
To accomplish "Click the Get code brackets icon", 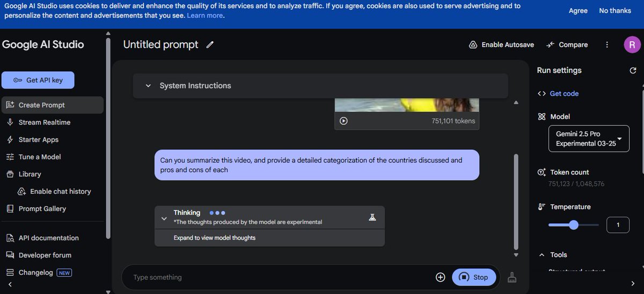I will (x=541, y=93).
